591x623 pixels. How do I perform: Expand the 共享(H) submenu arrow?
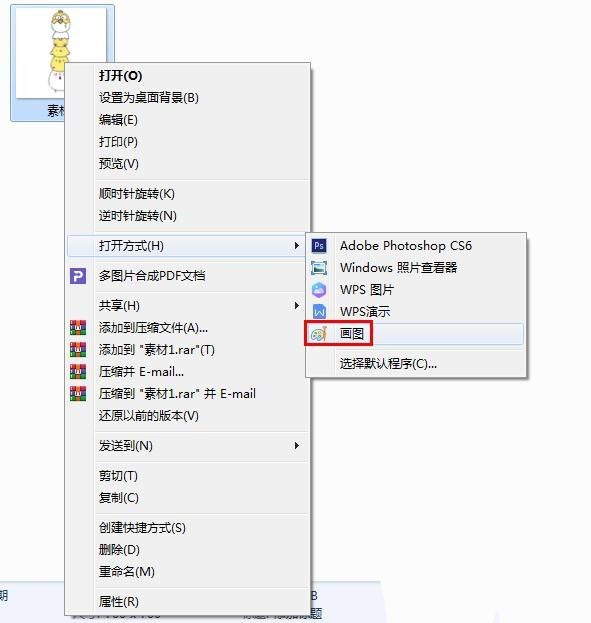pyautogui.click(x=296, y=306)
